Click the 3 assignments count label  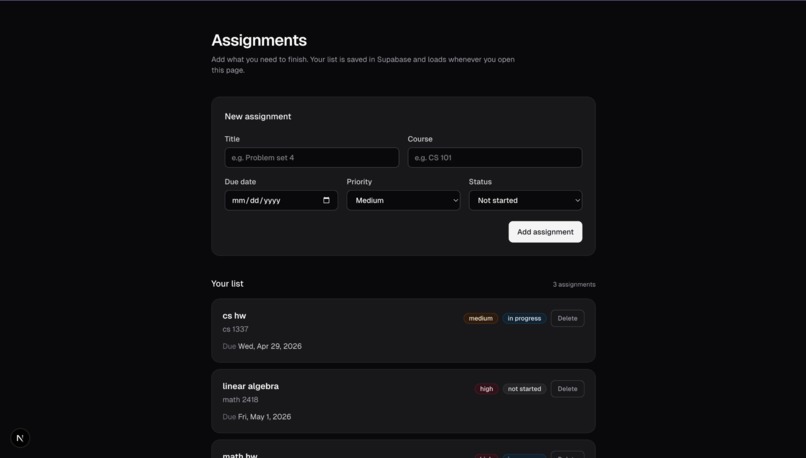click(574, 284)
